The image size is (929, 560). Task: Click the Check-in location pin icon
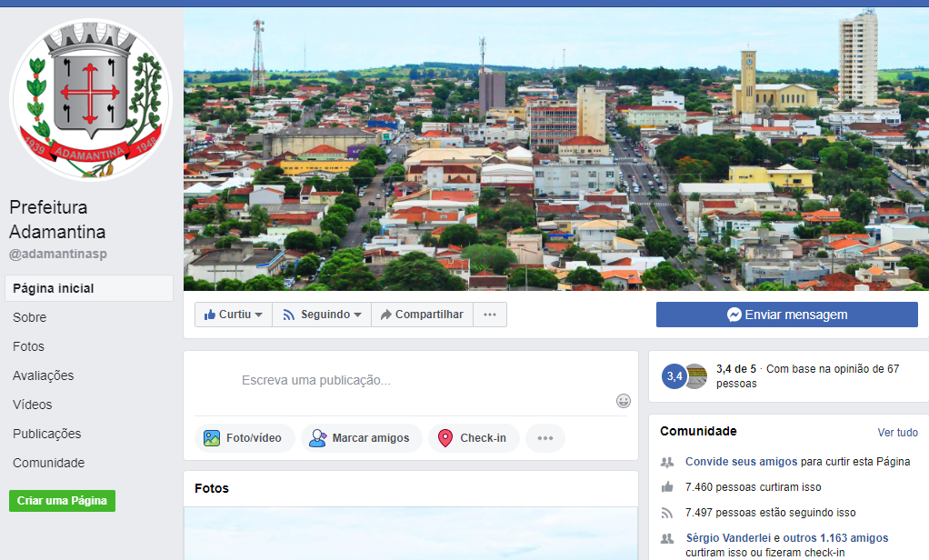(445, 438)
